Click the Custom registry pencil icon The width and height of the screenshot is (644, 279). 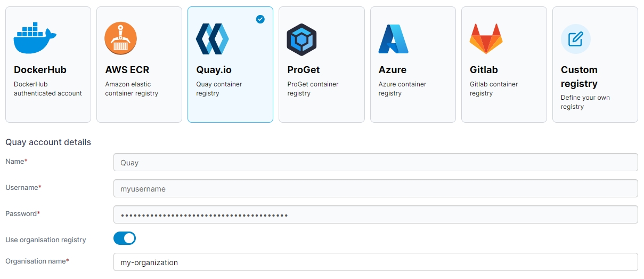tap(575, 39)
